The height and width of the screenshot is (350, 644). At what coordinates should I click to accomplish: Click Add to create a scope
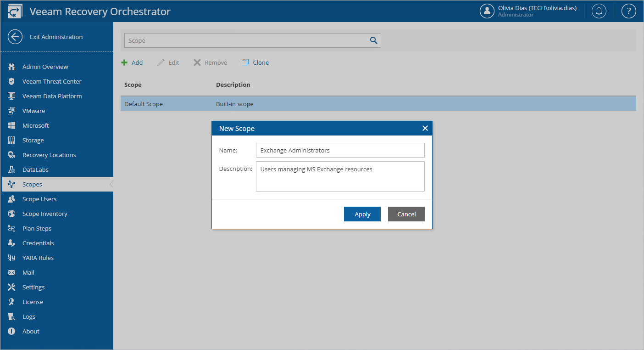(132, 62)
